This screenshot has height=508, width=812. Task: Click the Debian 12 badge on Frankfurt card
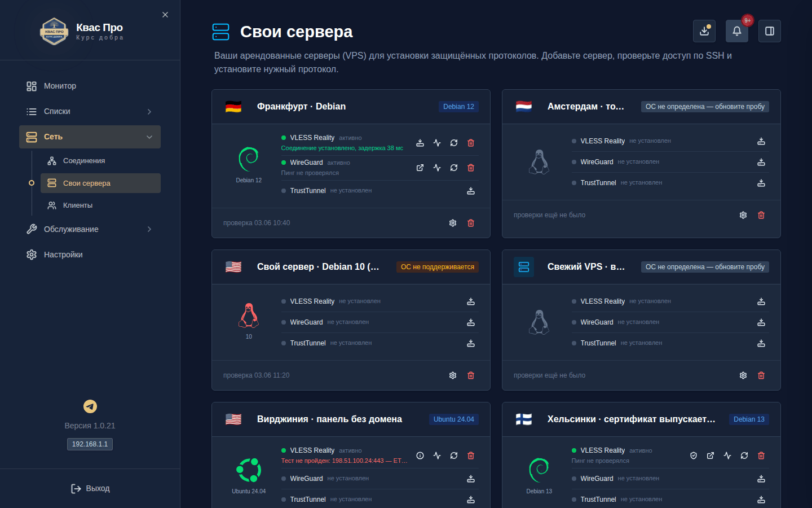pos(458,107)
